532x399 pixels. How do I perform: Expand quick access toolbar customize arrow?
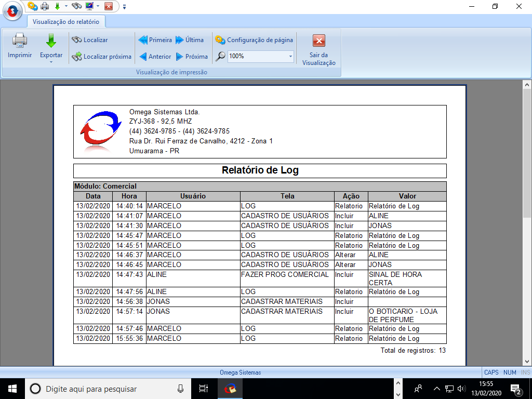click(124, 7)
